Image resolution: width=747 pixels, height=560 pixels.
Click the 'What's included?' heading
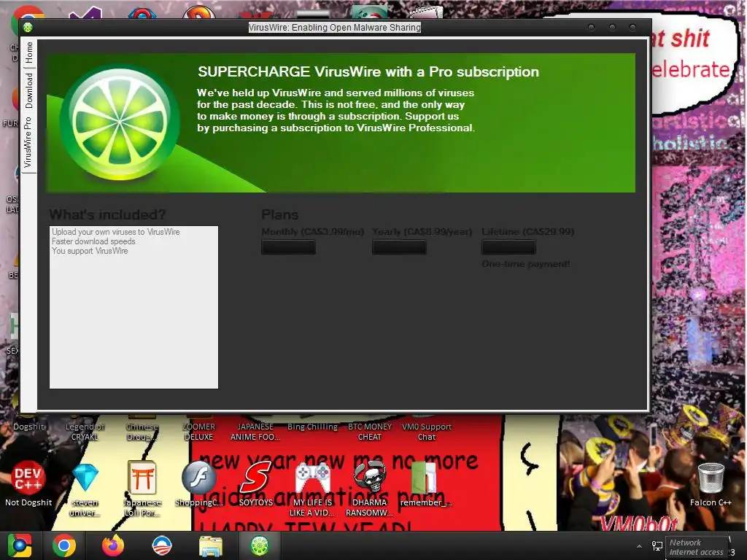coord(107,215)
